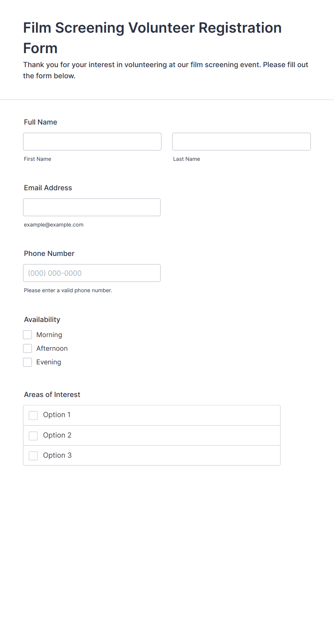Click the Availability section label
The height and width of the screenshot is (644, 334).
(42, 319)
